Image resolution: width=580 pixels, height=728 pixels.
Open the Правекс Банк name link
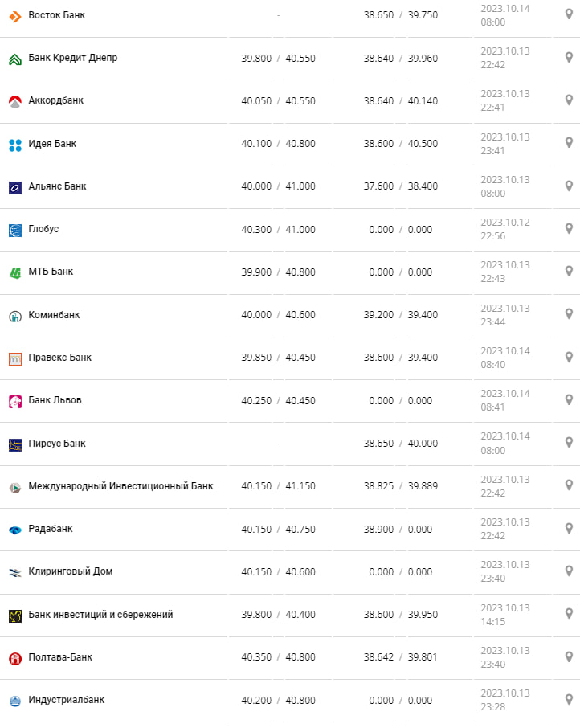coord(59,358)
